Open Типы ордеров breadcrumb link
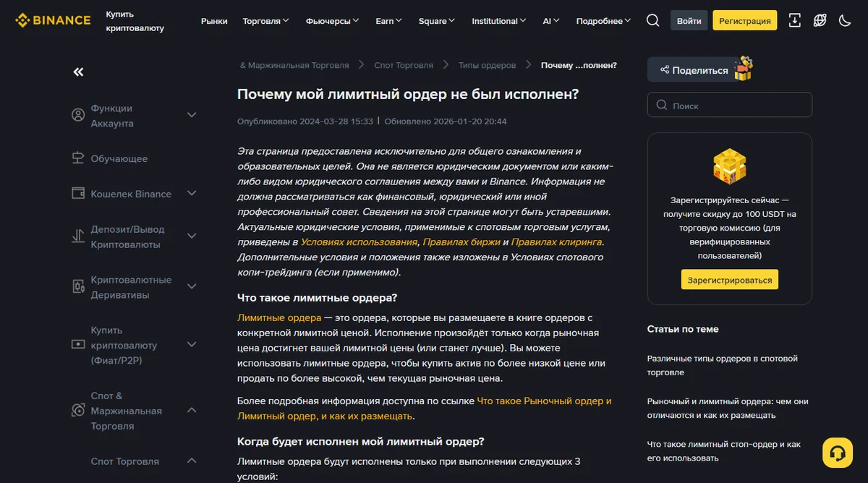Screen dimensions: 868x483 point(487,65)
